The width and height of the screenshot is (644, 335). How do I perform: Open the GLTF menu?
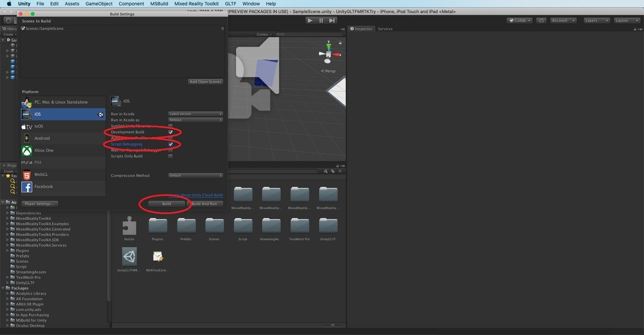click(x=231, y=4)
